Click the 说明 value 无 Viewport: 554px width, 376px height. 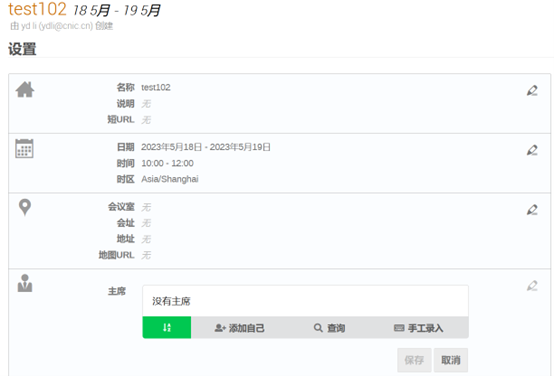pos(146,104)
